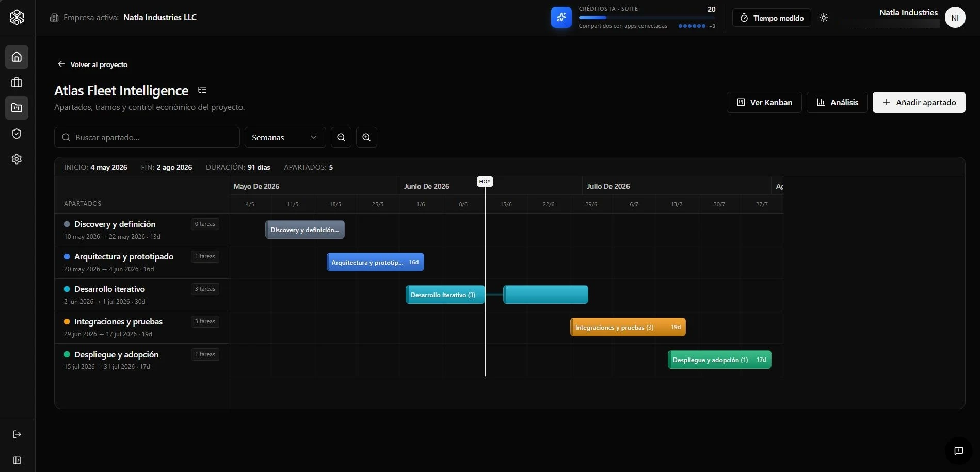
Task: Select the projects chart icon in sidebar
Action: 17,108
